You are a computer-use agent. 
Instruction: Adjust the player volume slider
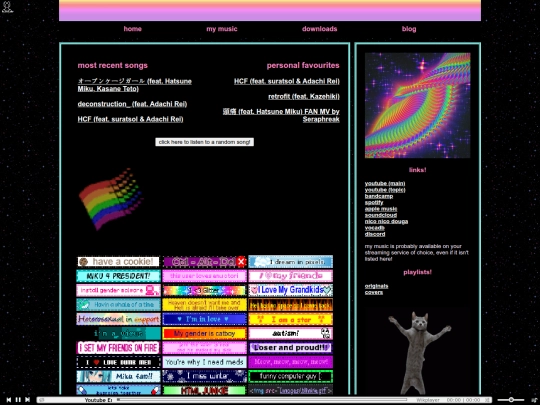coord(511,399)
